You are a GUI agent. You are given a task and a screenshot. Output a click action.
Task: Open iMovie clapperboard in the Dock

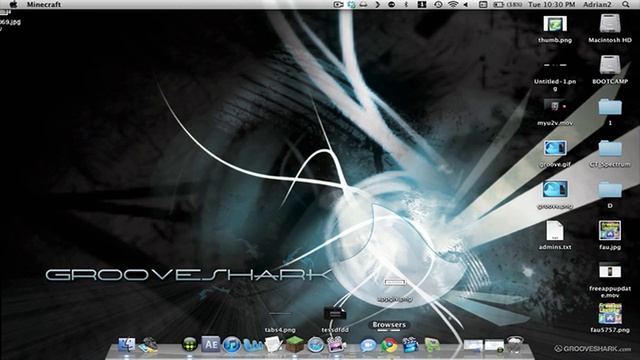(x=410, y=345)
